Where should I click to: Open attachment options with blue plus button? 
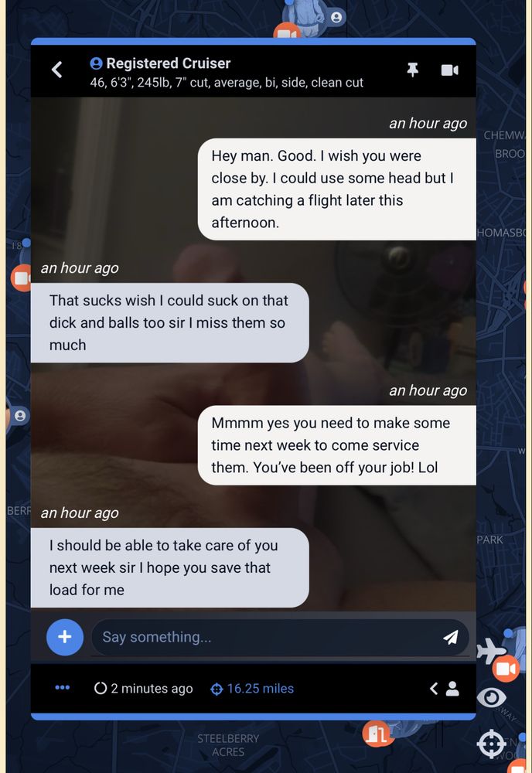[x=65, y=637]
